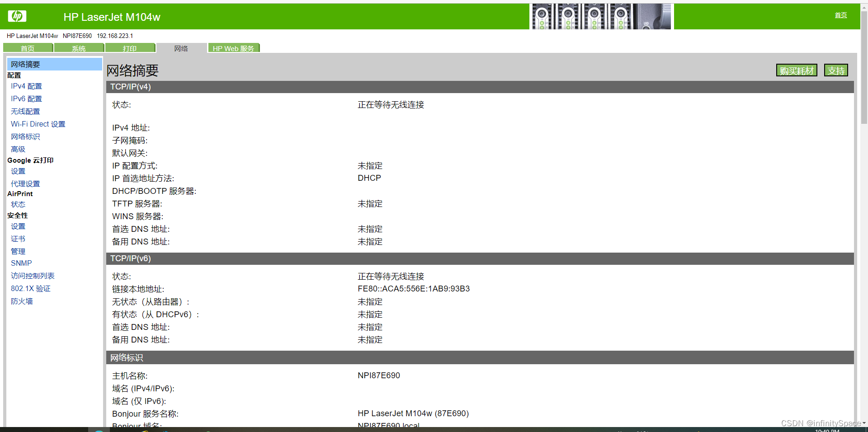868x432 pixels.
Task: Click the TCP/IP(v6) section header
Action: click(x=480, y=258)
